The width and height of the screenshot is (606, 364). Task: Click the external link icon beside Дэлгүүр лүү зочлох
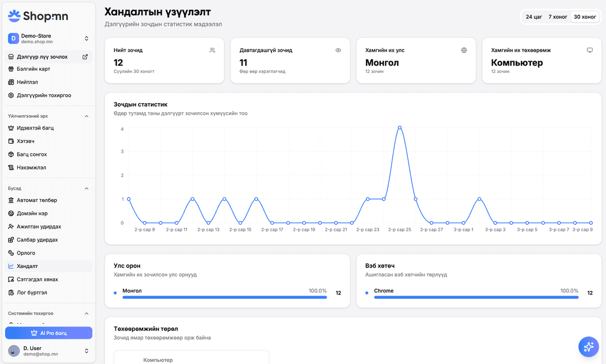(x=85, y=57)
